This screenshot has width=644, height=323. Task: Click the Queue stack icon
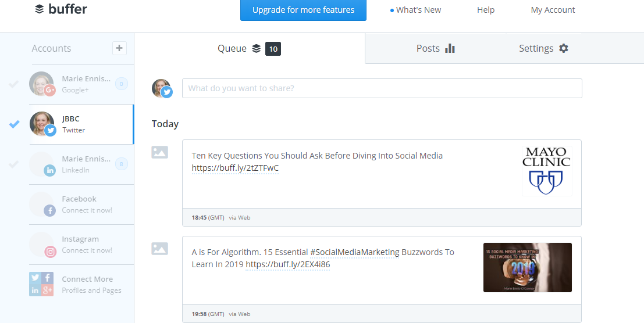click(257, 49)
